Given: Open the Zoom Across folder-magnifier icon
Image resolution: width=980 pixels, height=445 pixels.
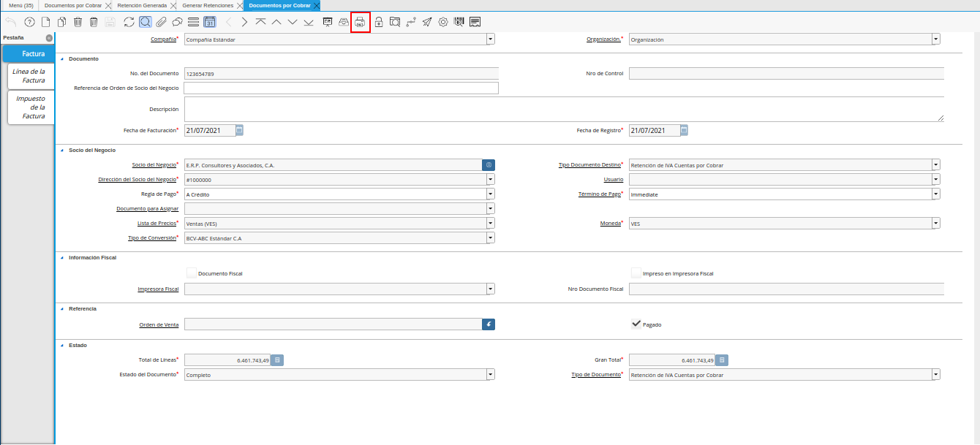Looking at the screenshot, I should 395,22.
